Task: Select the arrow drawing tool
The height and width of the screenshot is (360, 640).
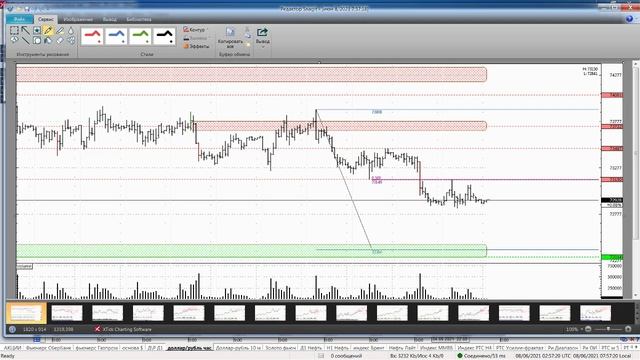Action: tap(25, 30)
